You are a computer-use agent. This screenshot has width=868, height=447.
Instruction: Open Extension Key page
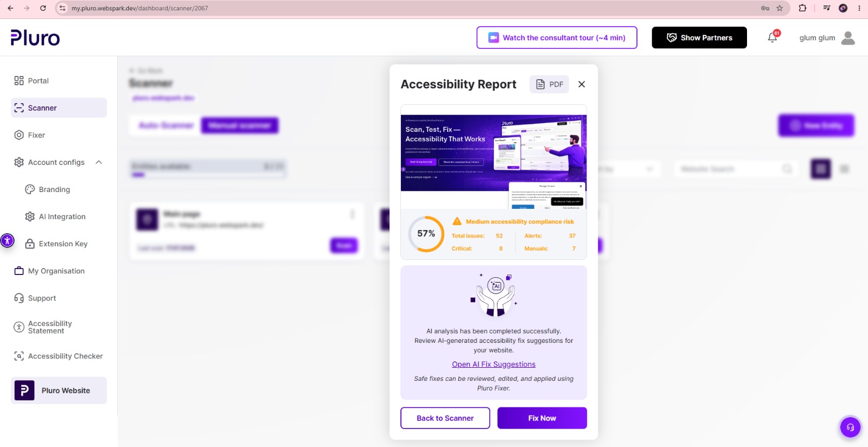64,244
